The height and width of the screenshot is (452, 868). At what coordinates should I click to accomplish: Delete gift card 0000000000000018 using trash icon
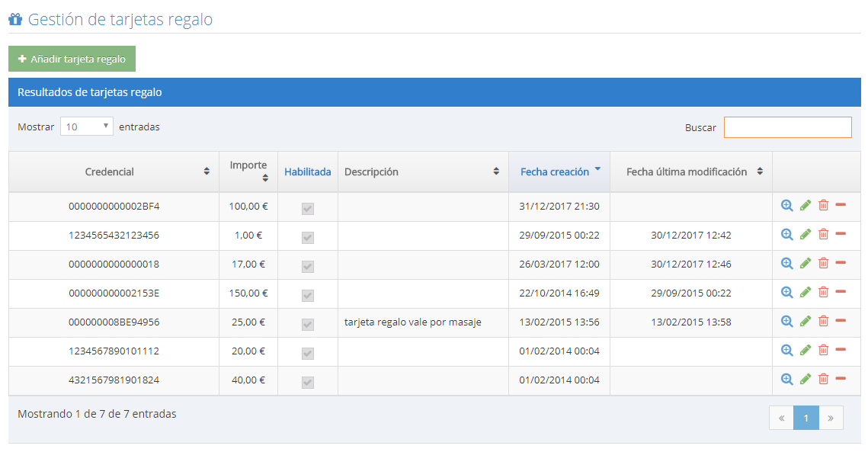pos(823,263)
